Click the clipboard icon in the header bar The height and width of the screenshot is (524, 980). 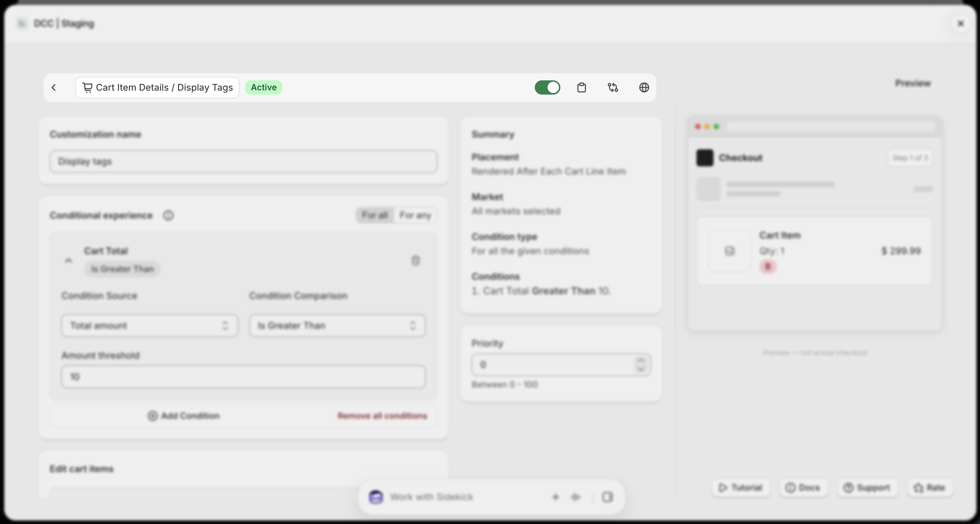click(581, 87)
